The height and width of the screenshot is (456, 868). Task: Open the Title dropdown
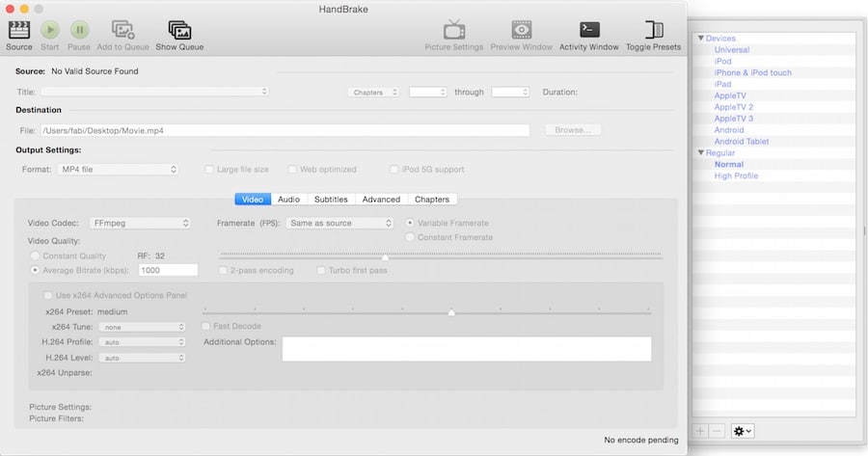(155, 92)
